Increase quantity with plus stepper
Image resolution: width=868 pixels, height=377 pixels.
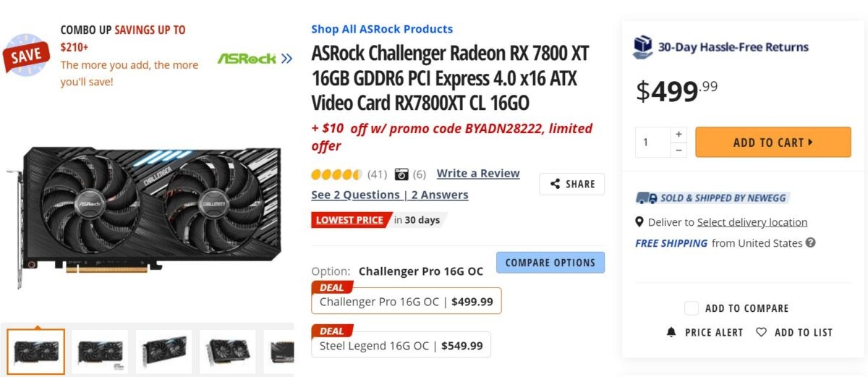point(678,135)
